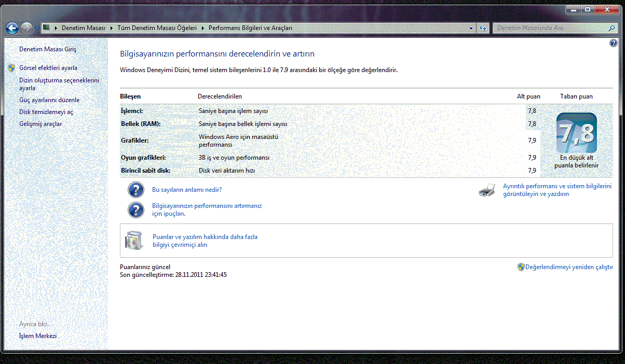Open İşlem Merkezi link
The height and width of the screenshot is (364, 625).
[38, 336]
